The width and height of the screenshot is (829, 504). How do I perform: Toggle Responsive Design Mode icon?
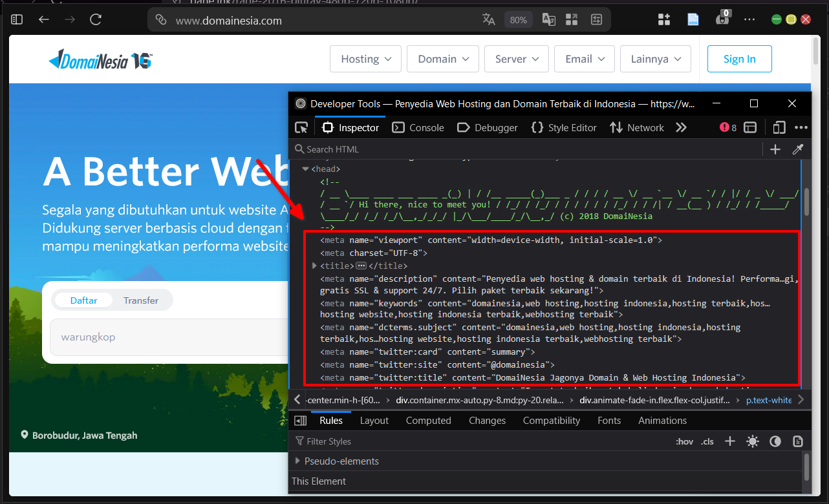point(779,127)
